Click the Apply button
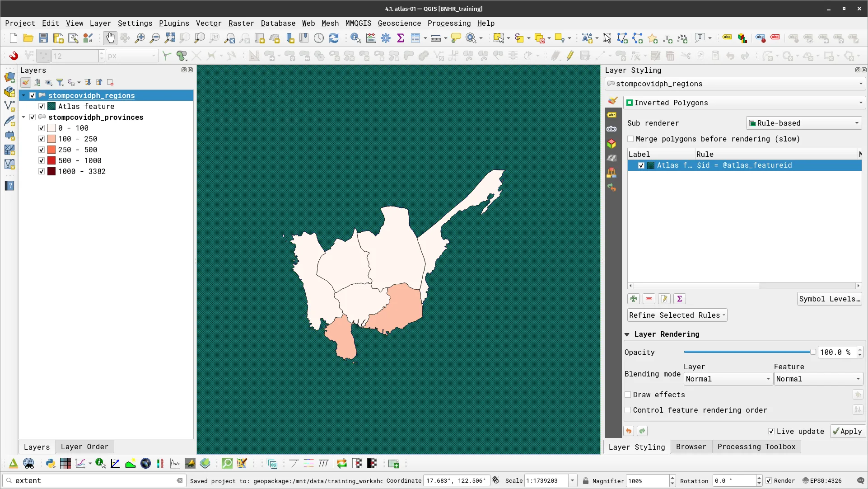Viewport: 868px width, 489px height. tap(847, 431)
